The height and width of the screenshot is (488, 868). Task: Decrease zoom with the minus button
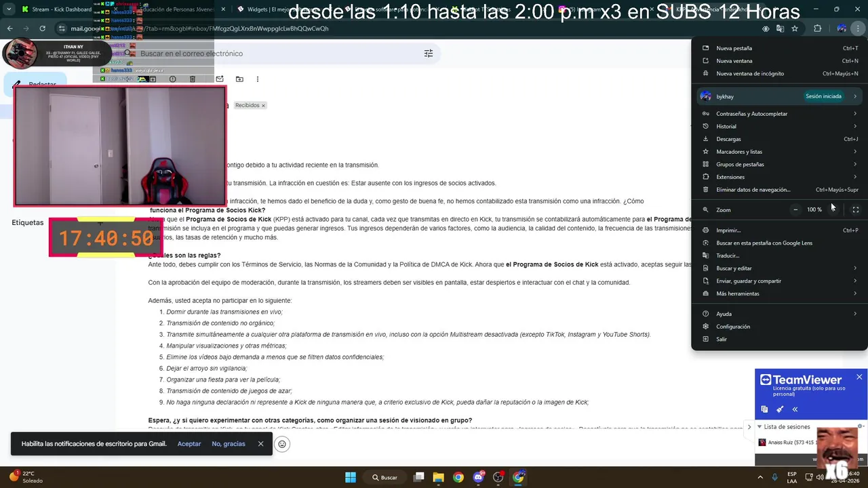coord(795,209)
